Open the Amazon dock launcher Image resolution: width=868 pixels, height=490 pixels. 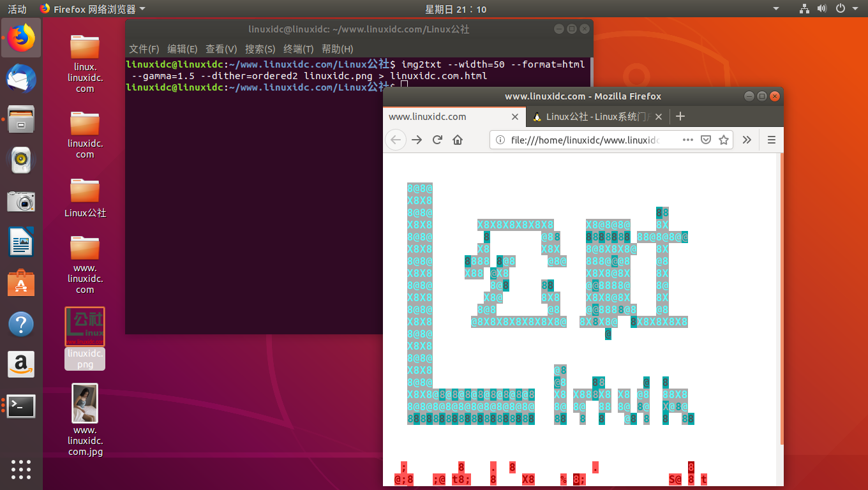[21, 365]
